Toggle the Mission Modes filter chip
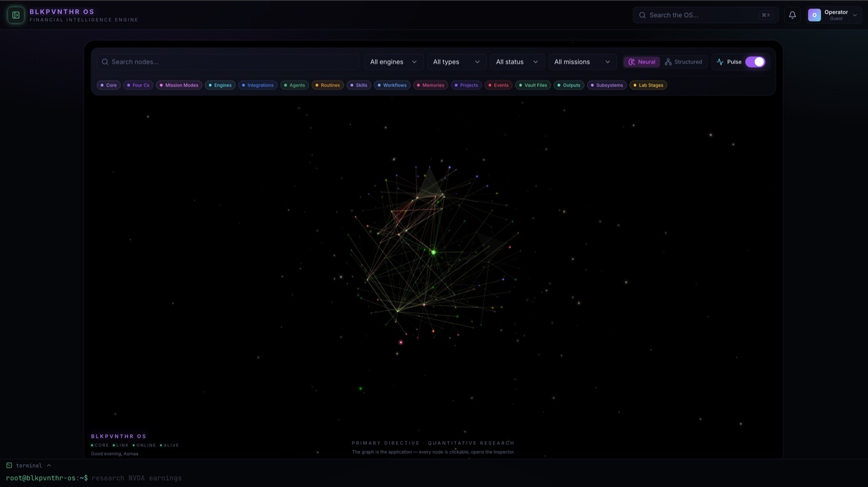 coord(179,85)
